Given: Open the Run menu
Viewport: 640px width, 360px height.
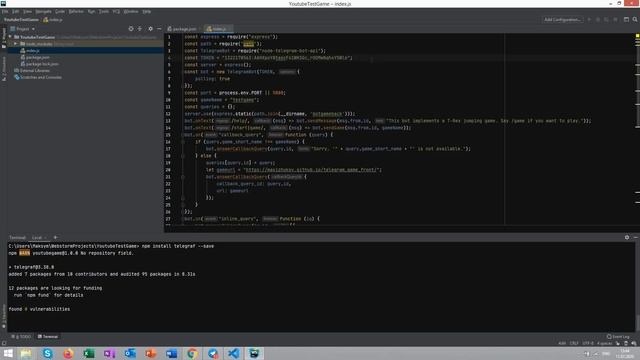Looking at the screenshot, I should point(91,11).
